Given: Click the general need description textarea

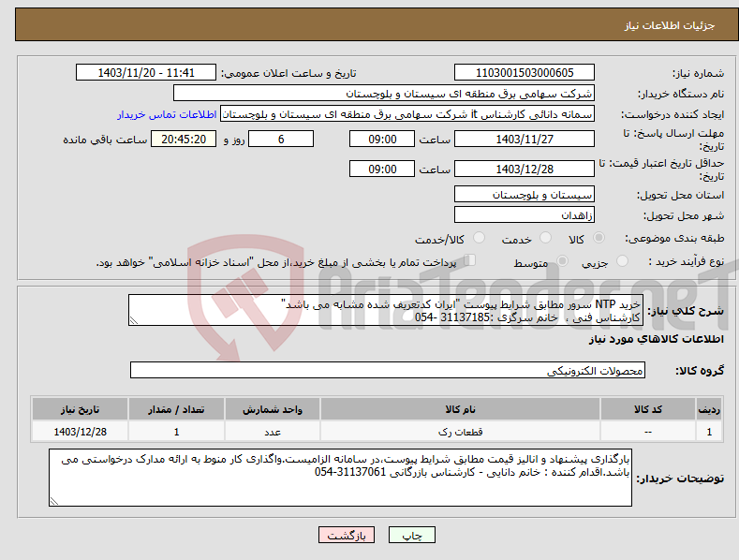Looking at the screenshot, I should click(x=386, y=310).
